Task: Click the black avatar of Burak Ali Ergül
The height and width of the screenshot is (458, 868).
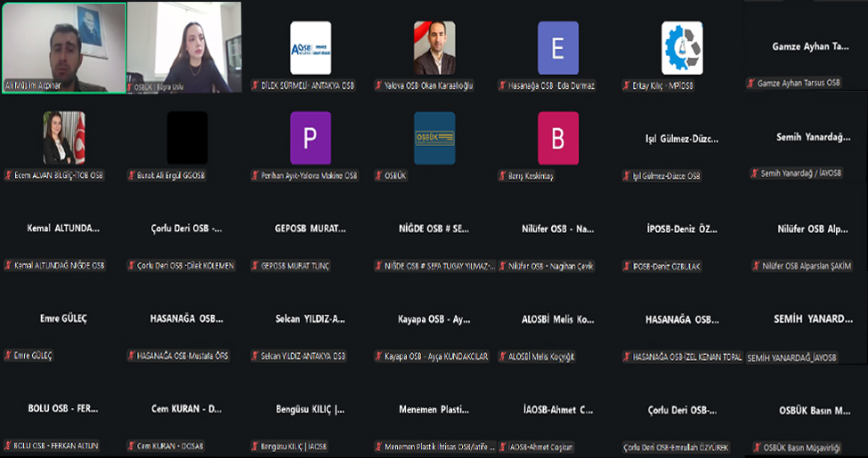Action: coord(187,138)
